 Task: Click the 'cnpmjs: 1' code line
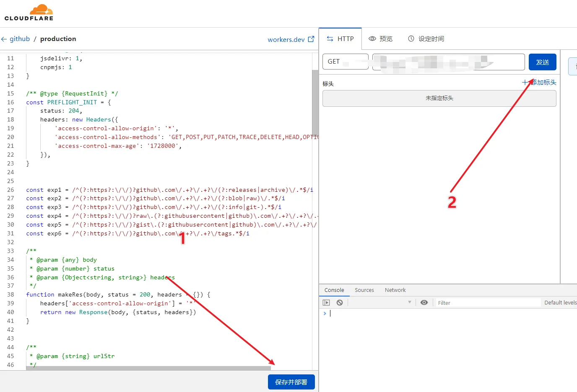tap(56, 67)
